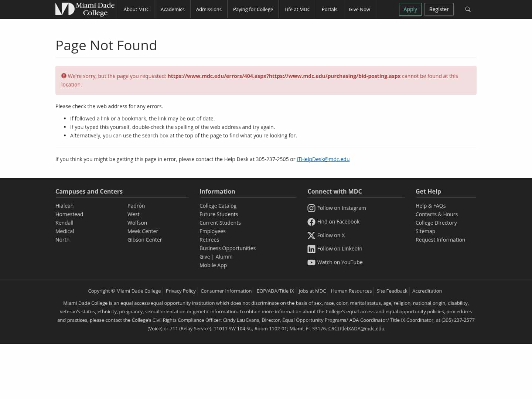
Task: Follow MDC on LinkedIn
Action: (x=339, y=248)
